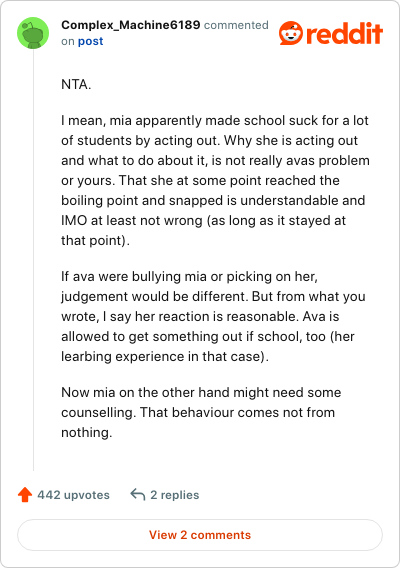Click the paragraph beginning "If ava were bullying"
The width and height of the screenshot is (400, 568).
213,316
